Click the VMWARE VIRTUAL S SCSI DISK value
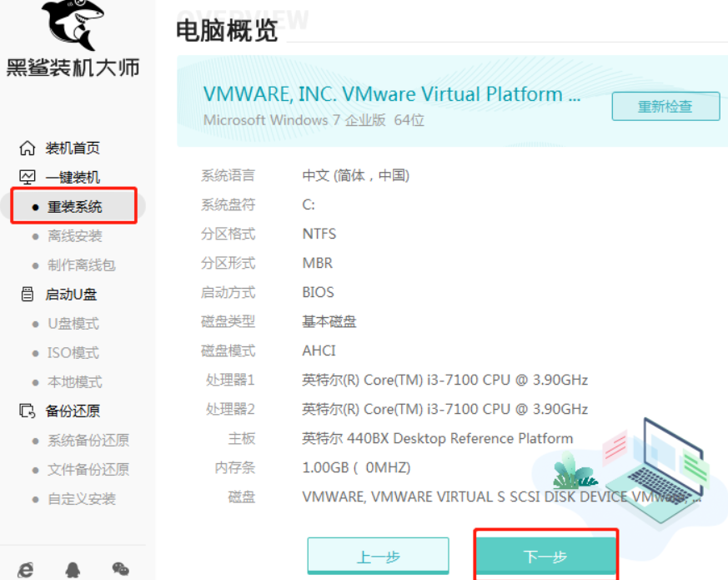The height and width of the screenshot is (580, 728). point(501,497)
